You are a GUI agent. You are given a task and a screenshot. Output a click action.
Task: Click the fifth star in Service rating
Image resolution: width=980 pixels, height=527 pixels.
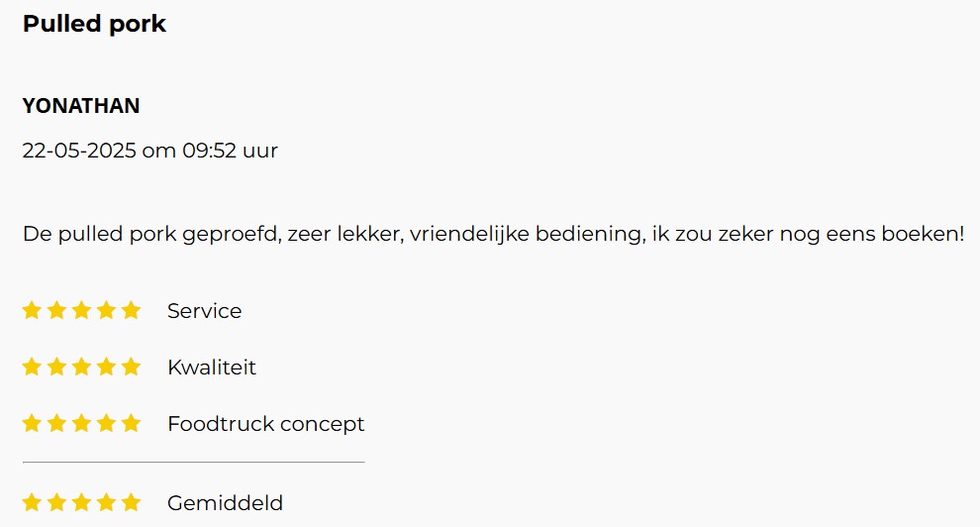[x=132, y=310]
